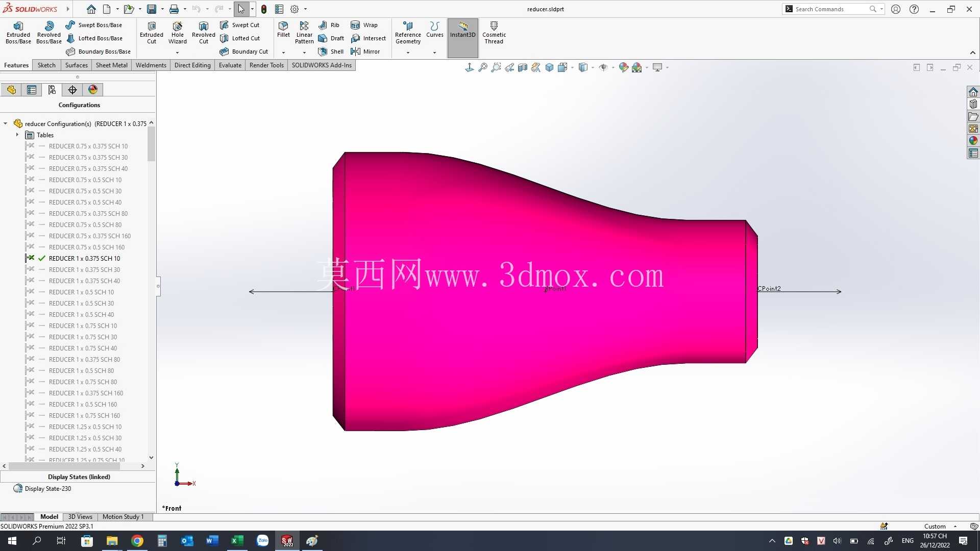The width and height of the screenshot is (980, 551).
Task: Click the configurations list vertical scrollbar
Action: pos(151,144)
